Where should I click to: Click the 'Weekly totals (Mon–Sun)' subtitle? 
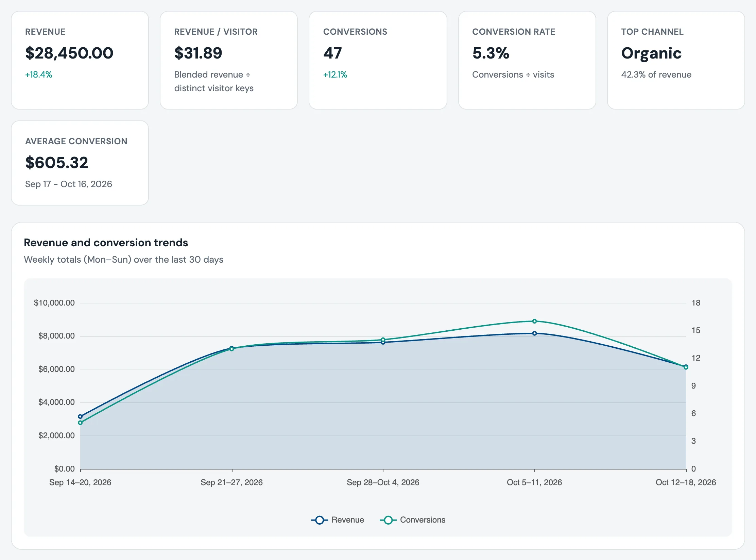(124, 260)
